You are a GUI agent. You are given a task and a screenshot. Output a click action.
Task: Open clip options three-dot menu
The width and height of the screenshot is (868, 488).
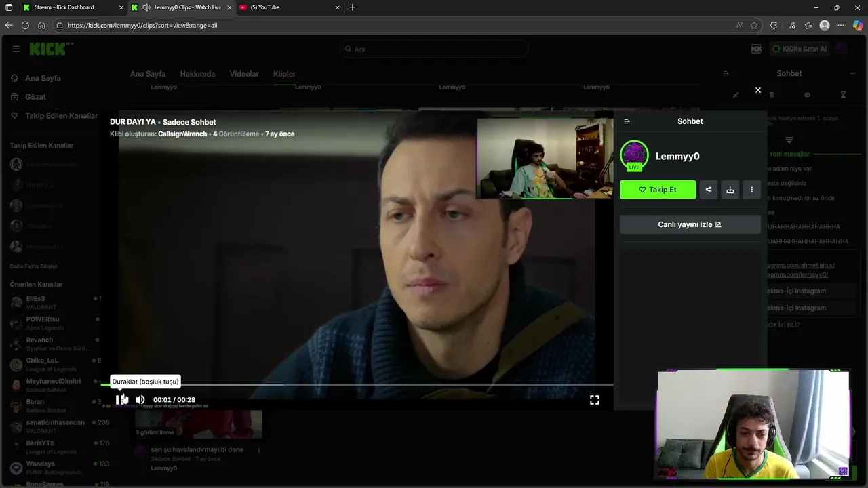pyautogui.click(x=751, y=190)
